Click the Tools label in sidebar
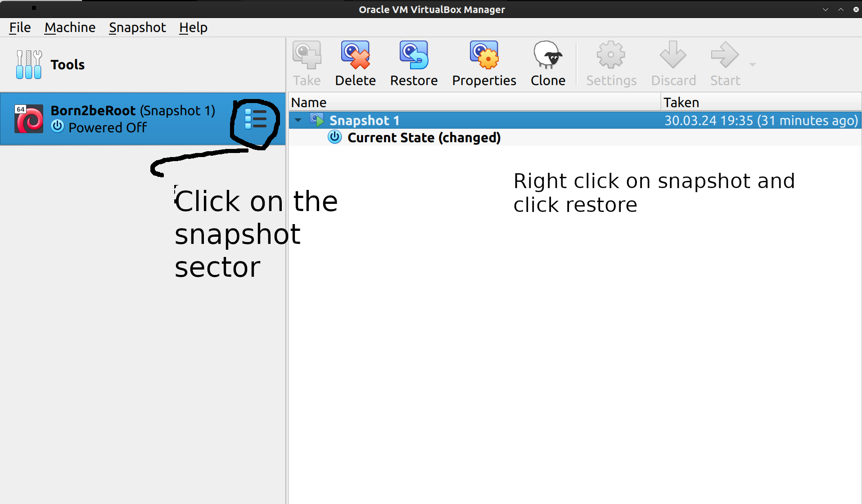862x504 pixels. [x=68, y=65]
